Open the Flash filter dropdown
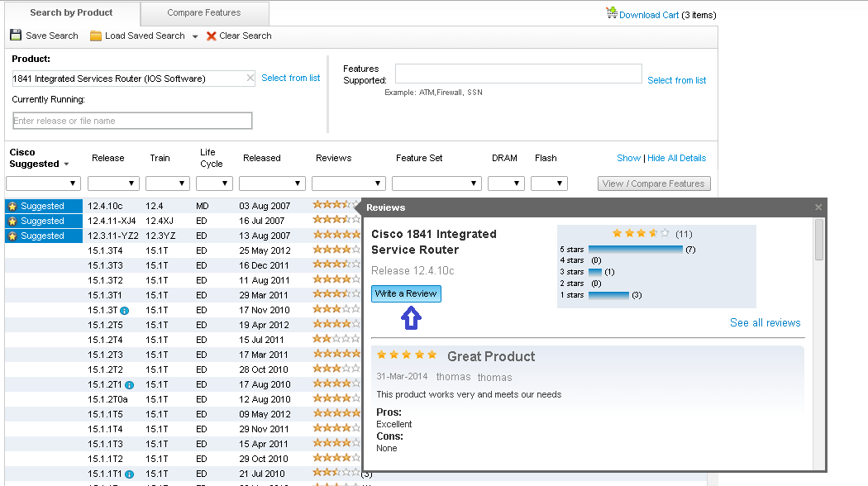 point(549,183)
